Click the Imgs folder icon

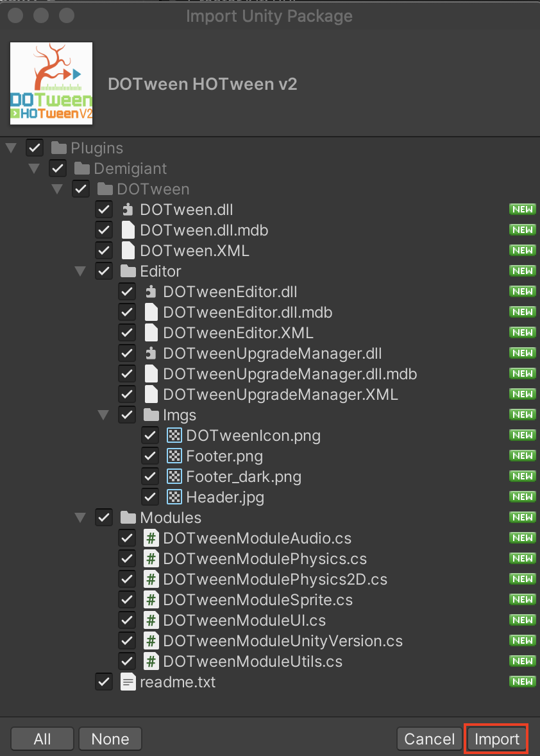pos(151,415)
